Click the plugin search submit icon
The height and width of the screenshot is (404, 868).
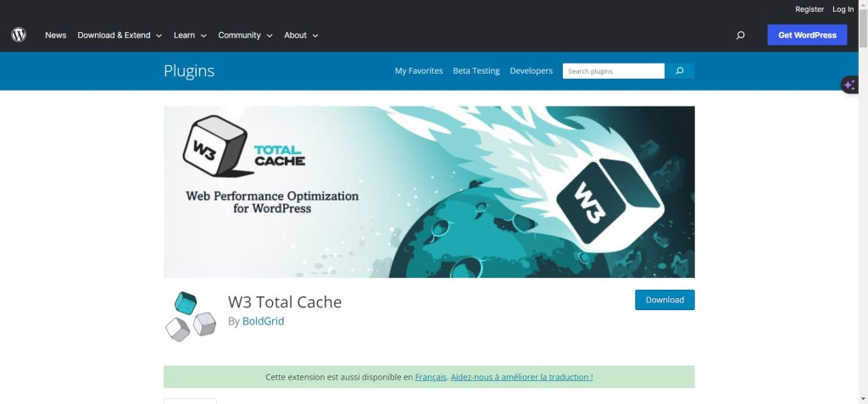pyautogui.click(x=679, y=71)
